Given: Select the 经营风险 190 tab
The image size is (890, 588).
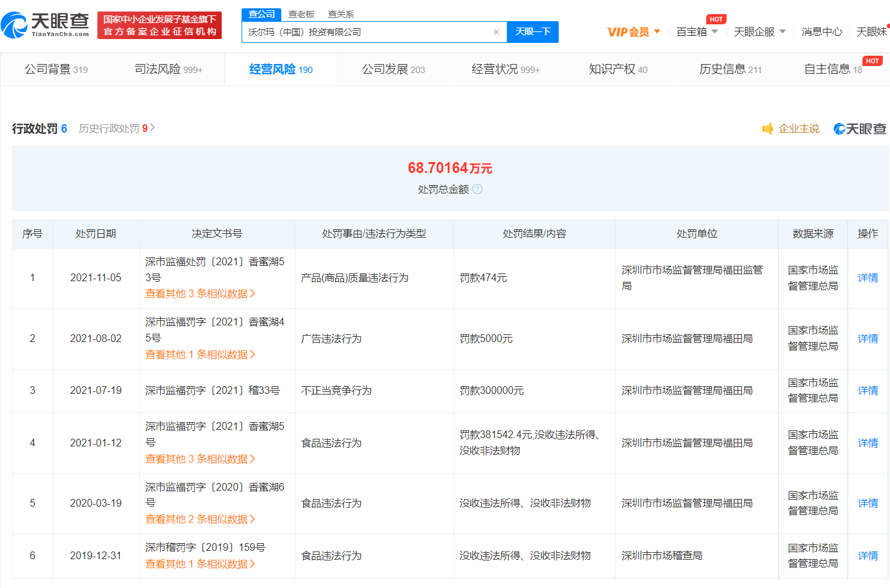Looking at the screenshot, I should (x=281, y=69).
